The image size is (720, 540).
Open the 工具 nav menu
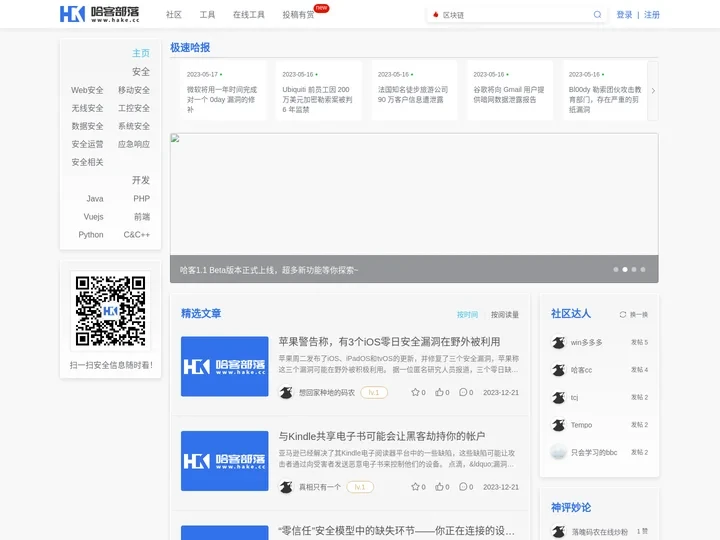click(x=207, y=15)
